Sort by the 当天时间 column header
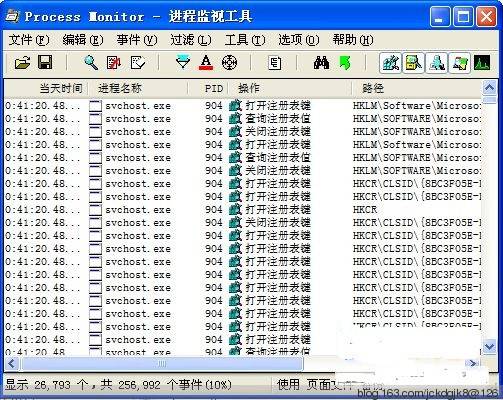The image size is (503, 400). (46, 89)
